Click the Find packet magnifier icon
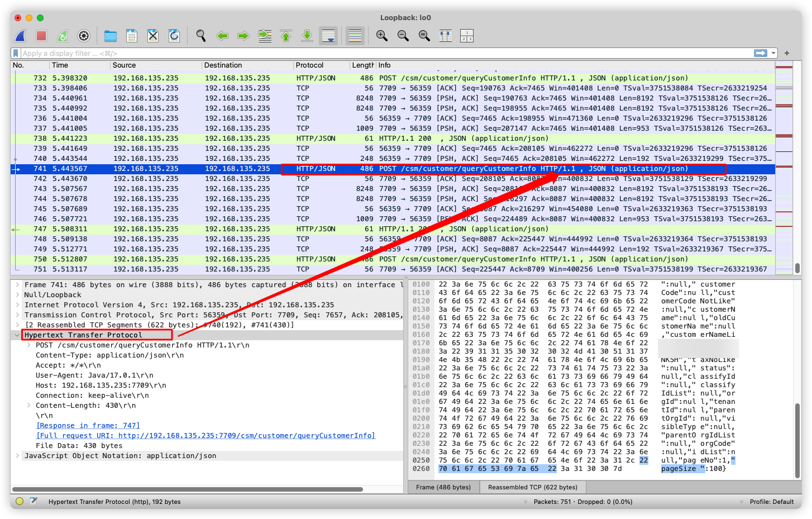Viewport: 812px width, 519px height. coord(201,36)
